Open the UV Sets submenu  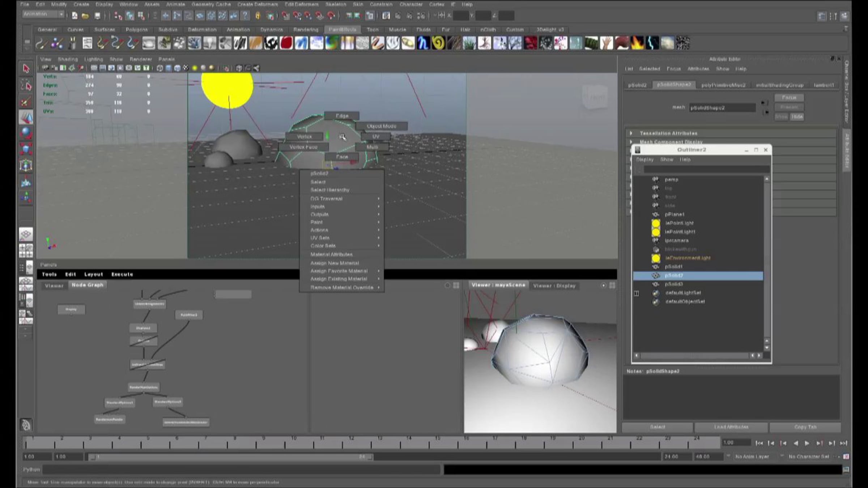click(x=342, y=238)
